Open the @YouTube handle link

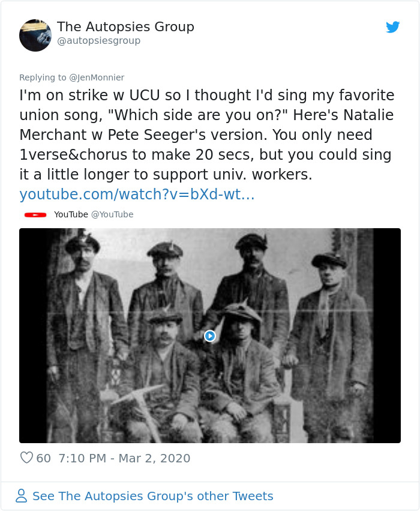112,214
